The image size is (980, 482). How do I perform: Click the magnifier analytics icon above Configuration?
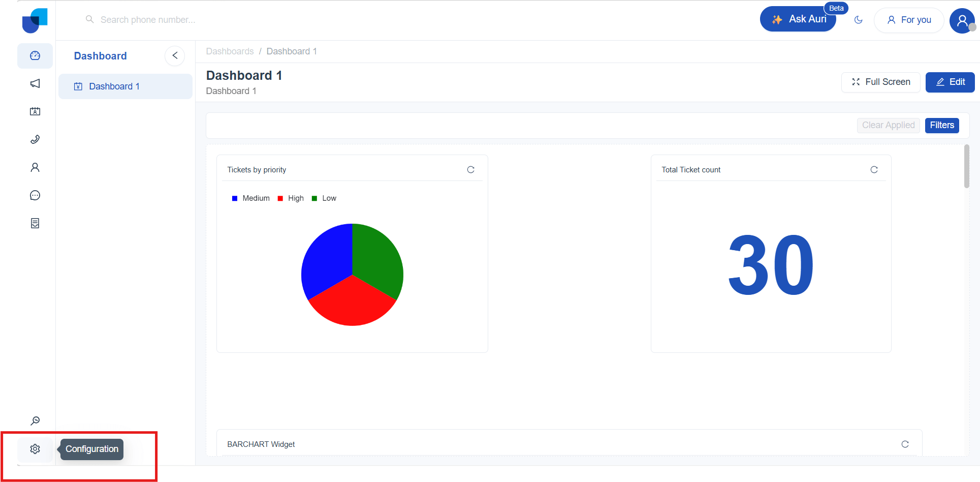(35, 421)
